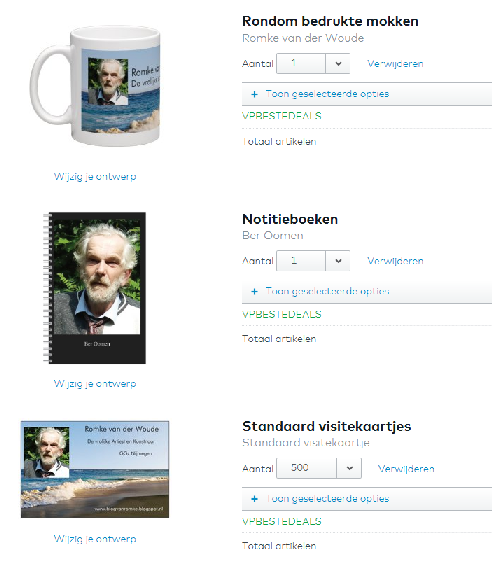The height and width of the screenshot is (563, 504).
Task: Remove the mug via Verwijderen link
Action: tap(395, 64)
